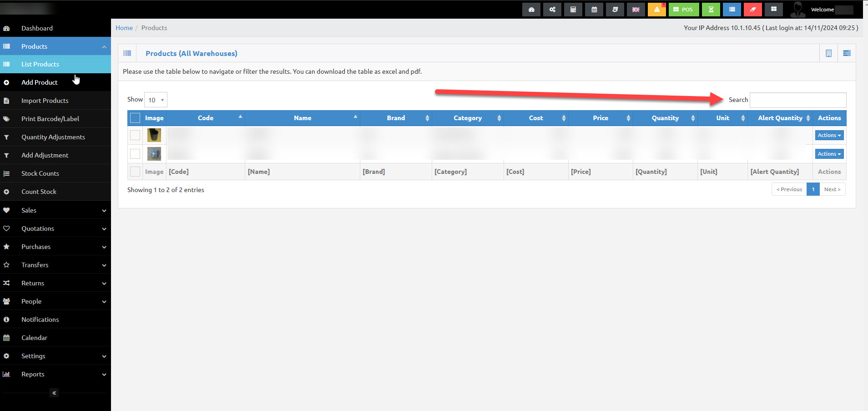Click the Search input field
Viewport: 868px width, 411px height.
798,100
